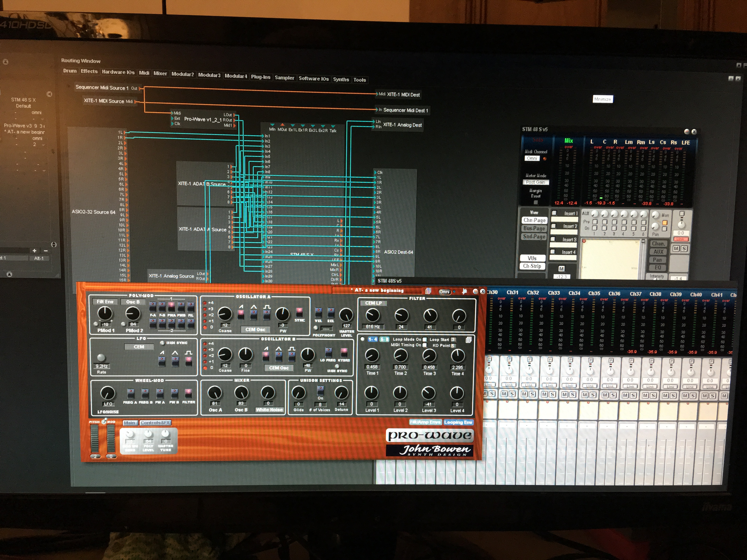Open the Hardware IOs menu
The image size is (747, 560).
tap(118, 72)
